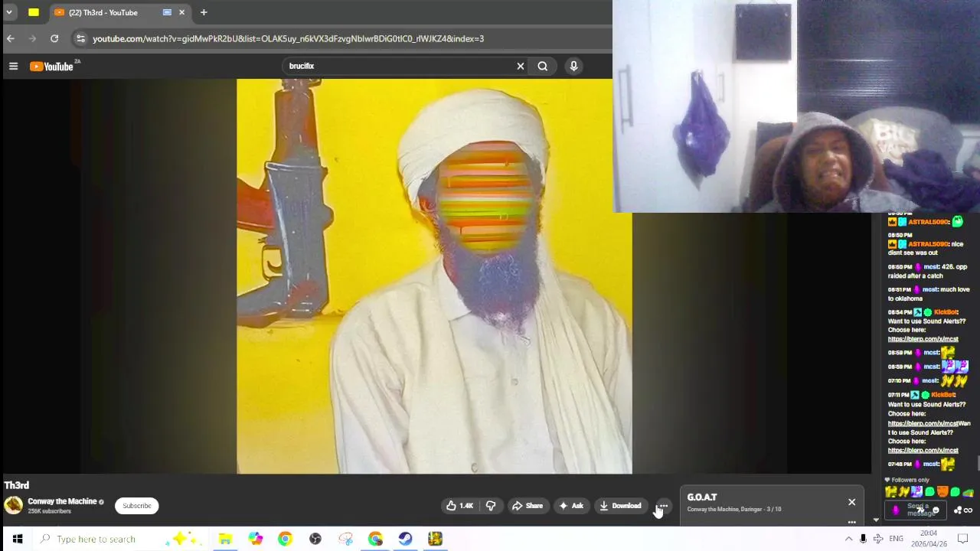
Task: Open more actions three-dot menu
Action: pyautogui.click(x=663, y=506)
